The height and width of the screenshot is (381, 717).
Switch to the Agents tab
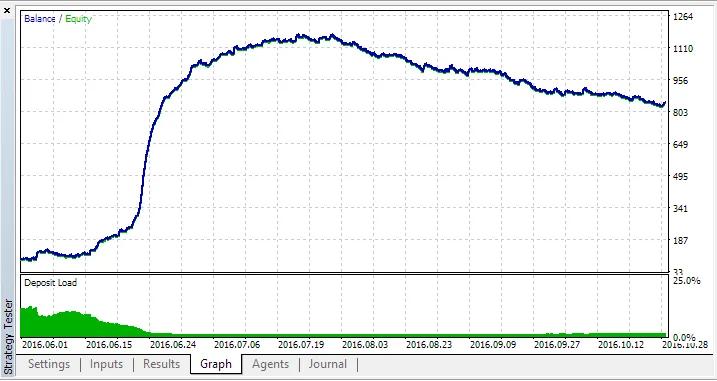[x=271, y=364]
